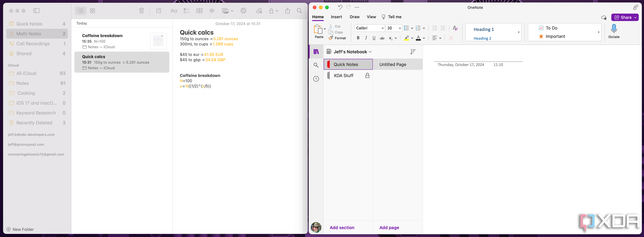This screenshot has width=644, height=237.
Task: Increase indent in OneNote ribbon
Action: (443, 28)
